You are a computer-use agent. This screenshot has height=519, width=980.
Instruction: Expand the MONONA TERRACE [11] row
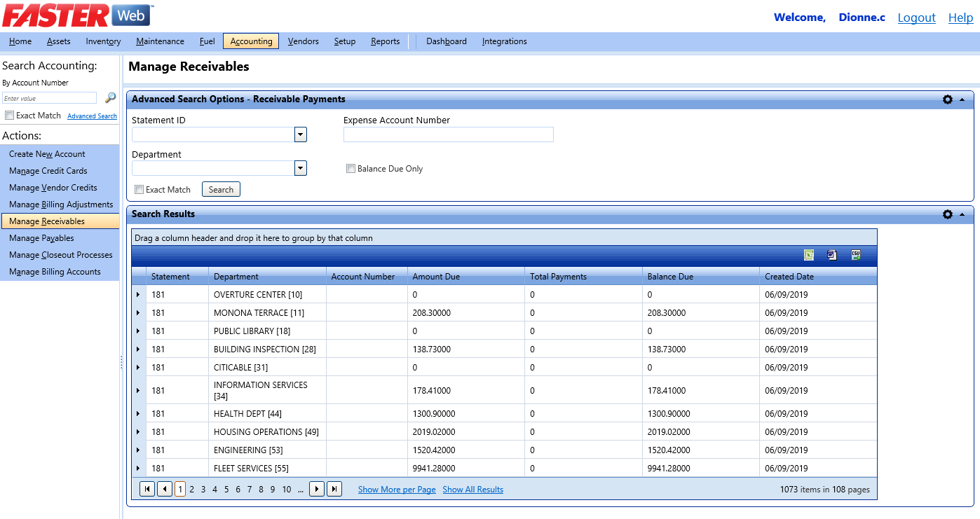(x=138, y=313)
